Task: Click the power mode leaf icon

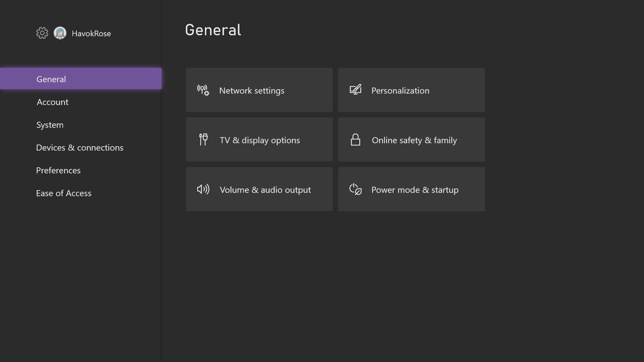Action: coord(355,189)
